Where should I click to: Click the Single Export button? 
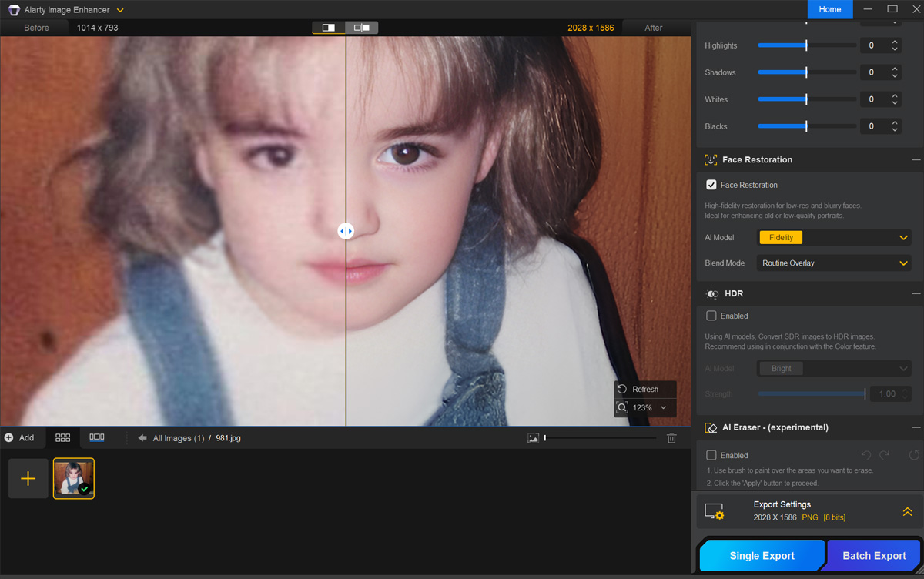pyautogui.click(x=762, y=556)
